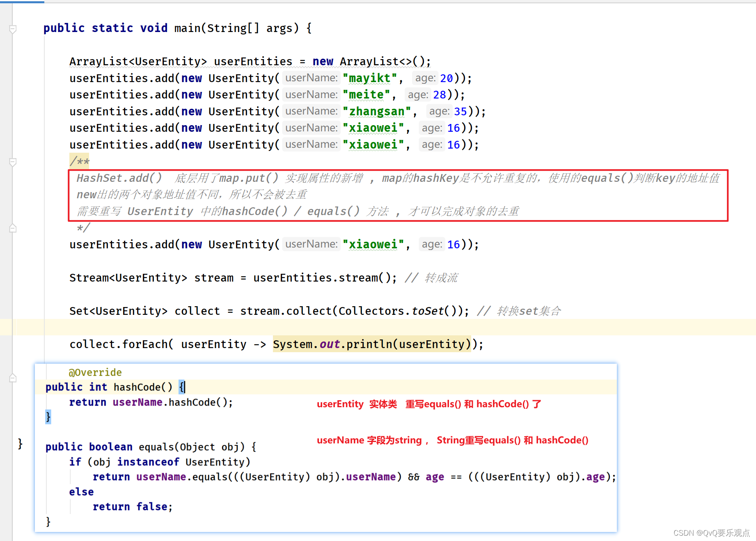Image resolution: width=756 pixels, height=541 pixels.
Task: Select the string "mayikt"
Action: [x=370, y=78]
